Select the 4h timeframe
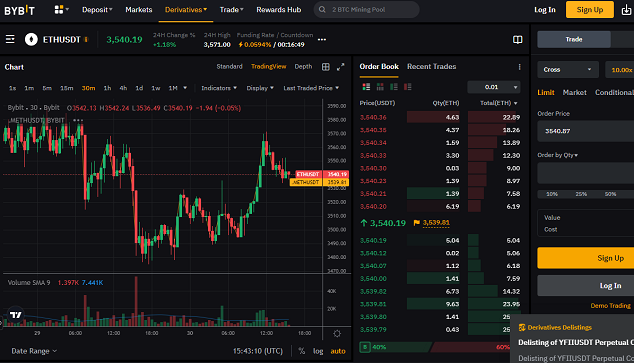634x363 pixels. coord(123,88)
